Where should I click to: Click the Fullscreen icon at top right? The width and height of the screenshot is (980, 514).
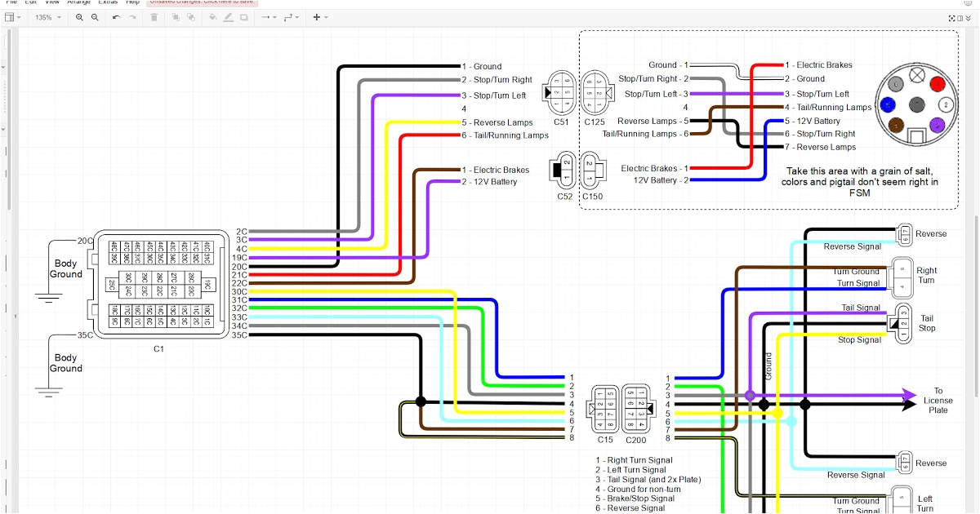[951, 17]
